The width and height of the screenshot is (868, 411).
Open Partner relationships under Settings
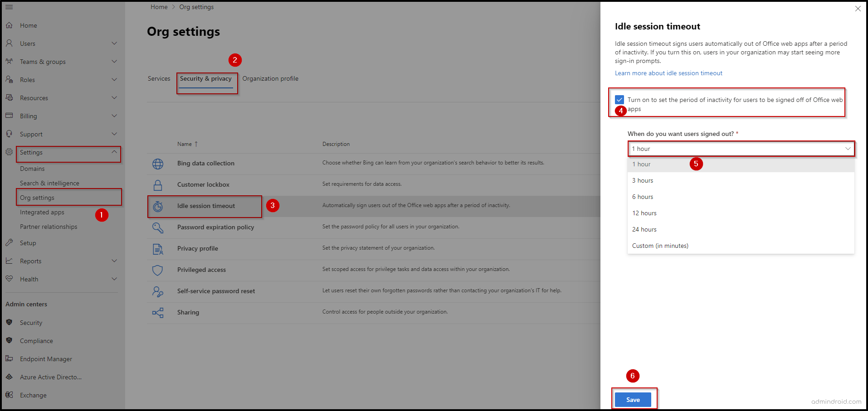pyautogui.click(x=49, y=227)
